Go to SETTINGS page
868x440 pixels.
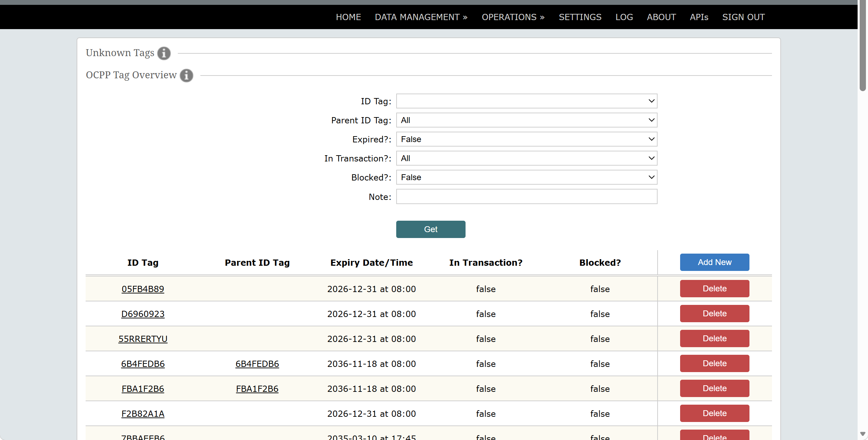[x=580, y=17]
